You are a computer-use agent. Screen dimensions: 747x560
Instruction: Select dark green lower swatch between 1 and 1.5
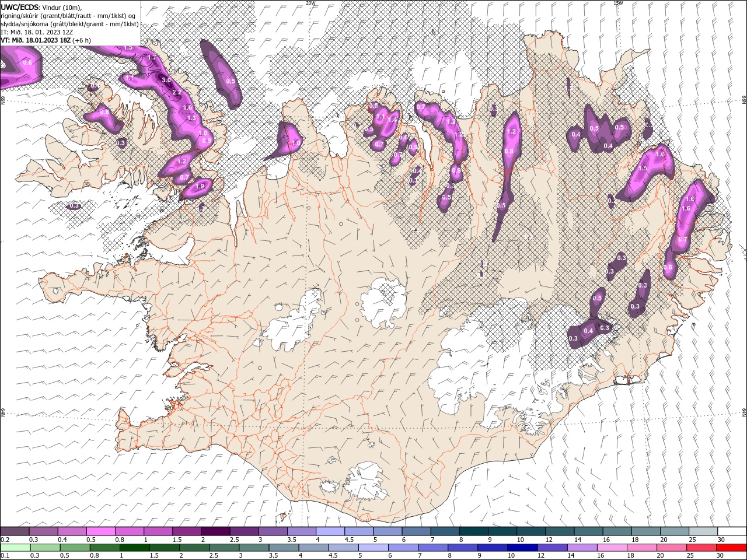click(135, 548)
